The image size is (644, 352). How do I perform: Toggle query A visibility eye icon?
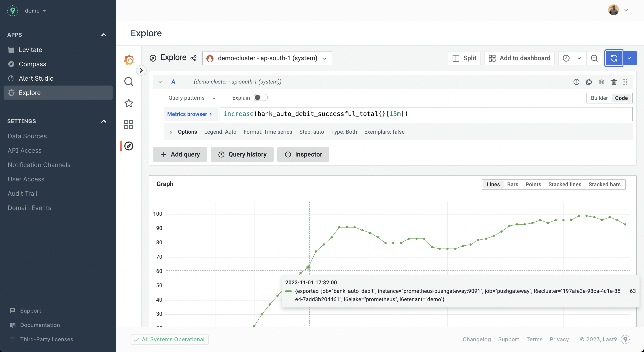pos(601,82)
